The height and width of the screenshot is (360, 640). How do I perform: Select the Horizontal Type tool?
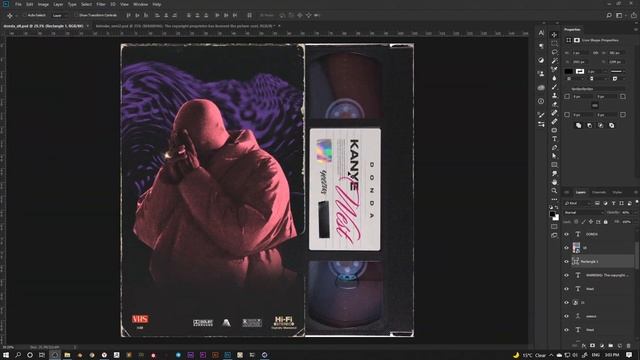(554, 139)
